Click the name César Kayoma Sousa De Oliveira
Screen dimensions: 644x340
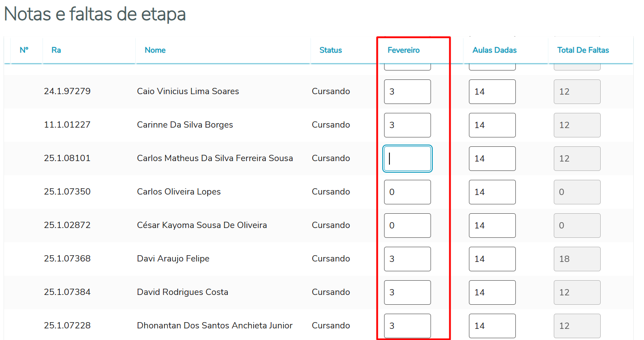202,225
